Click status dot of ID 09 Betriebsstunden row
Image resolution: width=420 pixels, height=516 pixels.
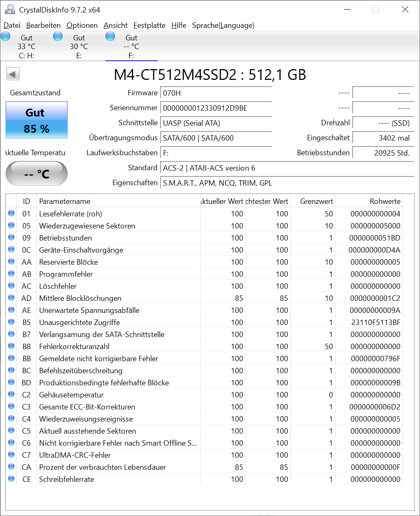(x=11, y=238)
